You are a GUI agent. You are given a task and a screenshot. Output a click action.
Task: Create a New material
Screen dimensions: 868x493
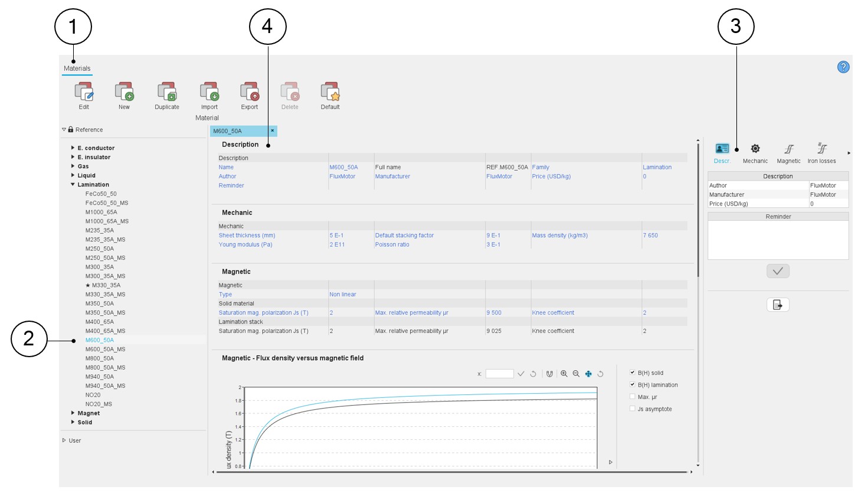click(x=124, y=93)
